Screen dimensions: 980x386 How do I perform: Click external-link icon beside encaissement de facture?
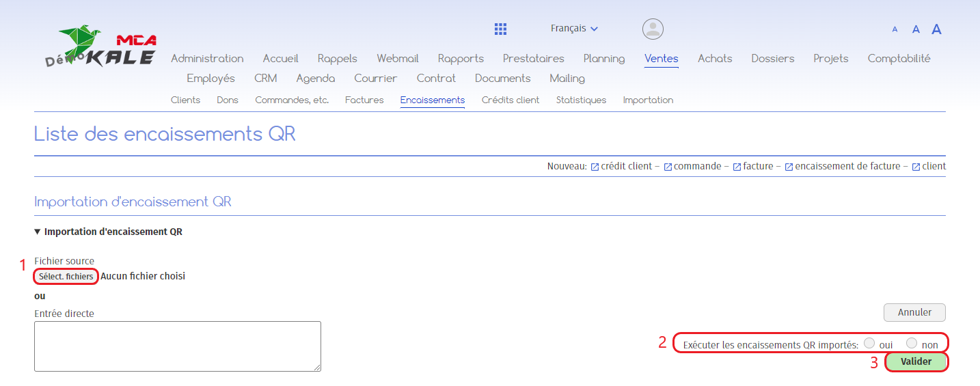(789, 167)
